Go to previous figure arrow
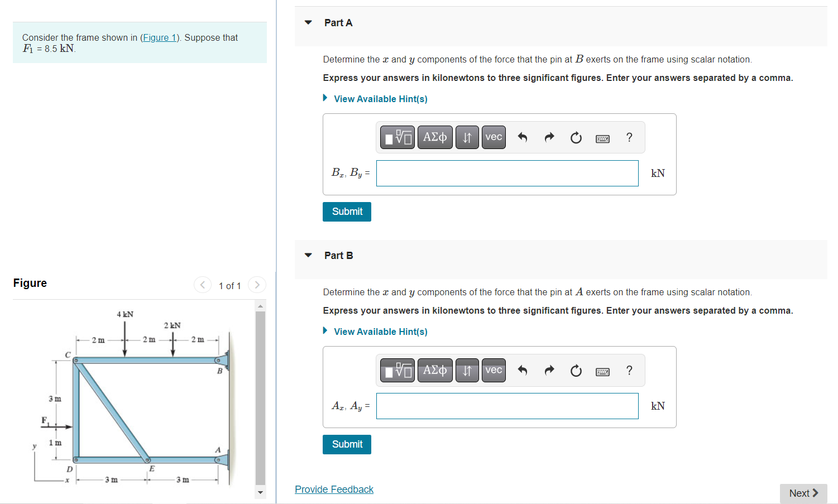 pyautogui.click(x=203, y=285)
